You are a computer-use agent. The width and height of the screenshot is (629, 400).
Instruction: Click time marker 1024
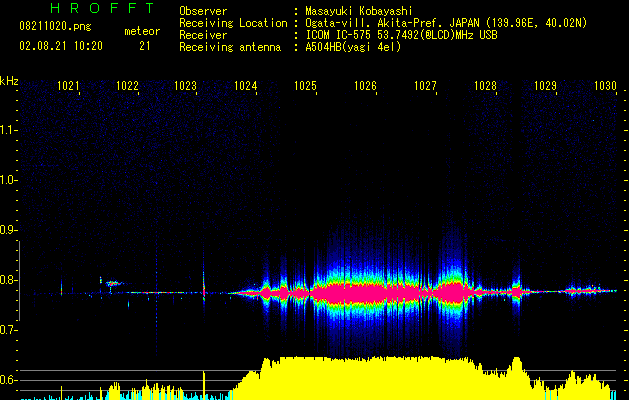click(x=246, y=86)
